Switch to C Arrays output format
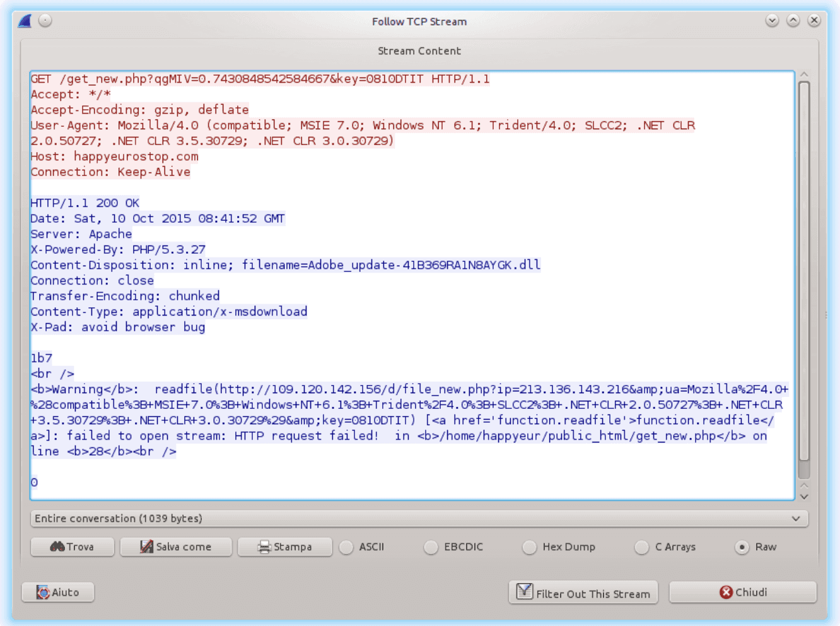 coord(641,547)
